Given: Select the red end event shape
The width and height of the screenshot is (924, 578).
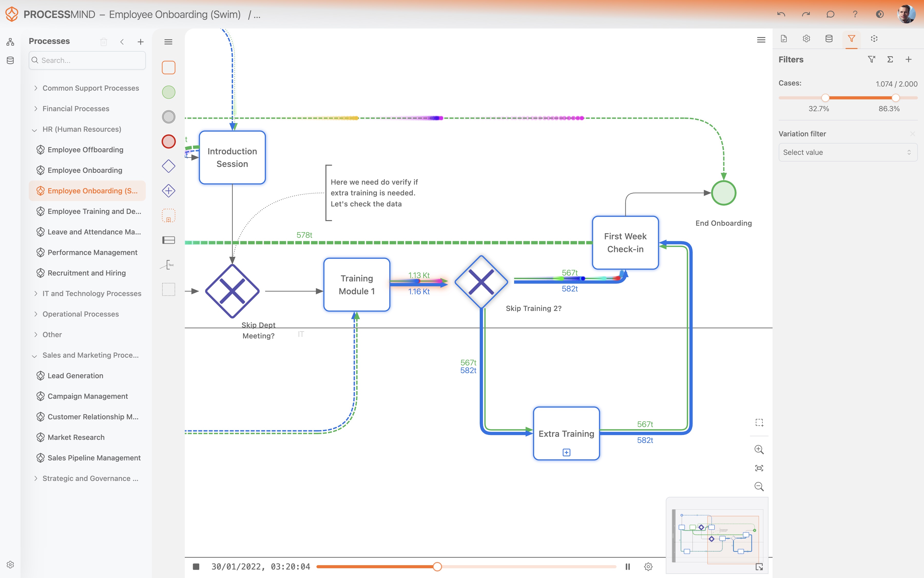Looking at the screenshot, I should point(169,141).
